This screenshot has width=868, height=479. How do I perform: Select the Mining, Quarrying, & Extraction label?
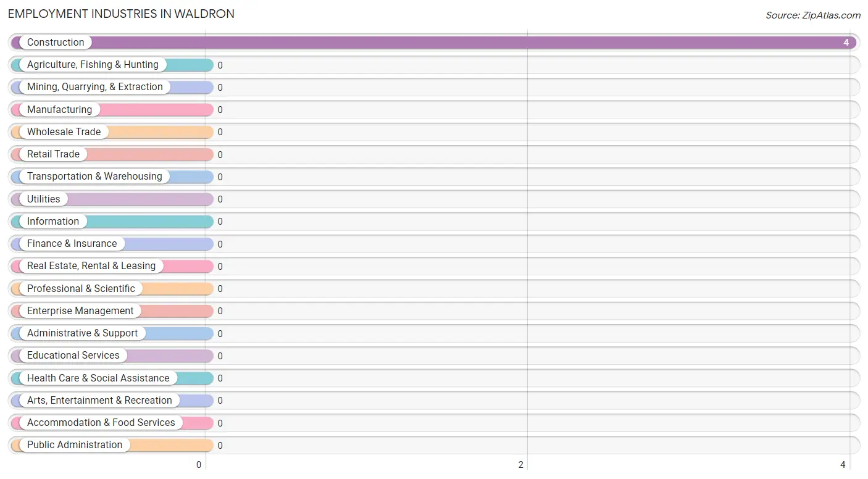pyautogui.click(x=95, y=87)
